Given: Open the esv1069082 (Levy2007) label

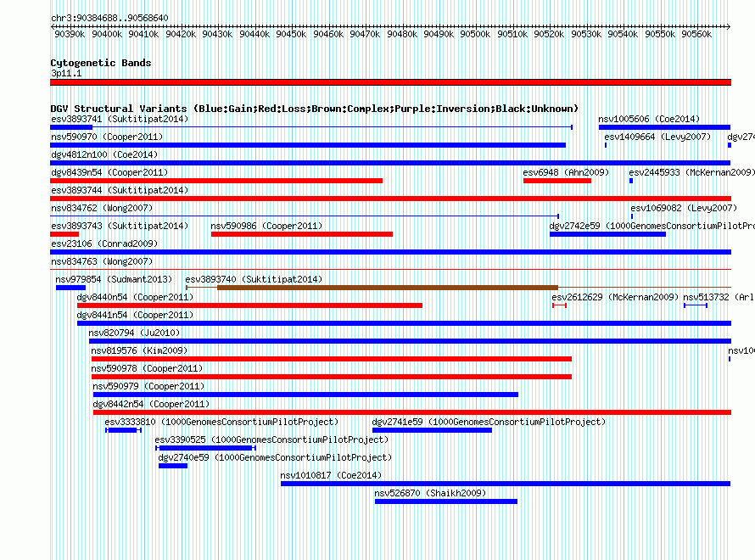Looking at the screenshot, I should pos(684,208).
